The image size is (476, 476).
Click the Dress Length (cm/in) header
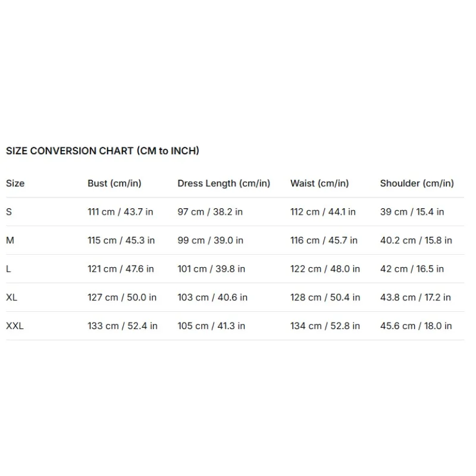click(x=224, y=183)
